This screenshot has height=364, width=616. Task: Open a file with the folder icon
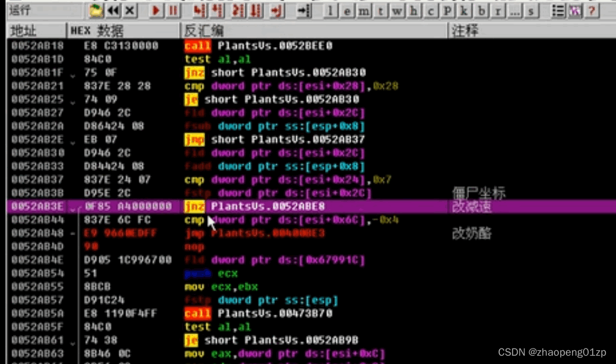point(95,11)
